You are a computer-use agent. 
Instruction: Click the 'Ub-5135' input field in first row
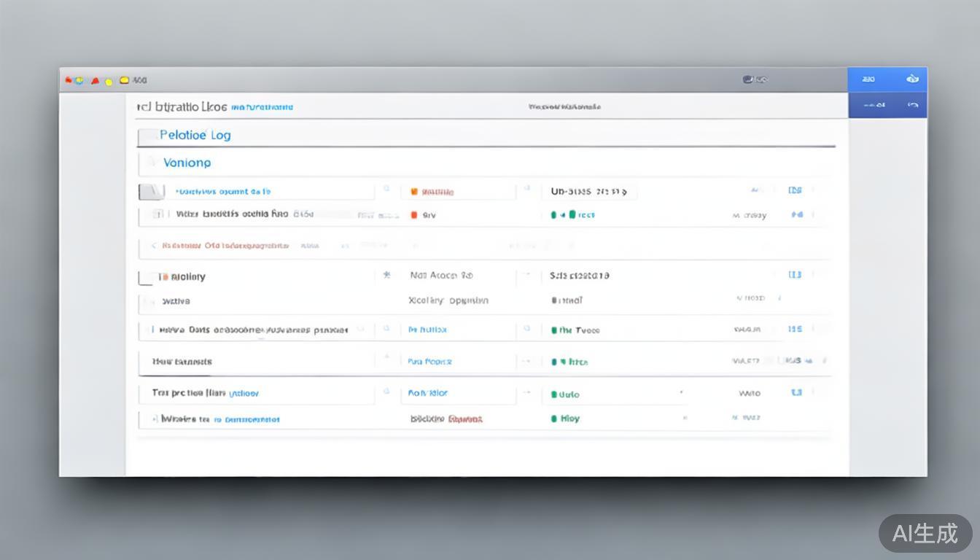pyautogui.click(x=588, y=192)
